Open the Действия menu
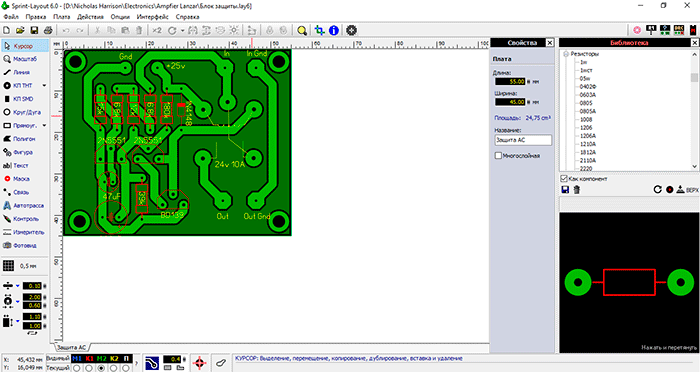Viewport: 700px width, 372px height. pyautogui.click(x=90, y=17)
